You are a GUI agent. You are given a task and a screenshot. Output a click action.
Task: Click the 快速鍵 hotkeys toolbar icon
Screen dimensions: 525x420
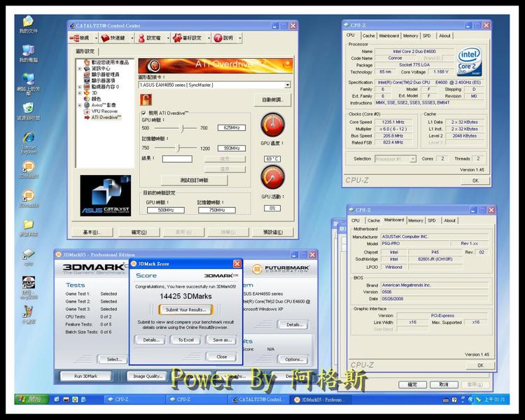point(106,38)
